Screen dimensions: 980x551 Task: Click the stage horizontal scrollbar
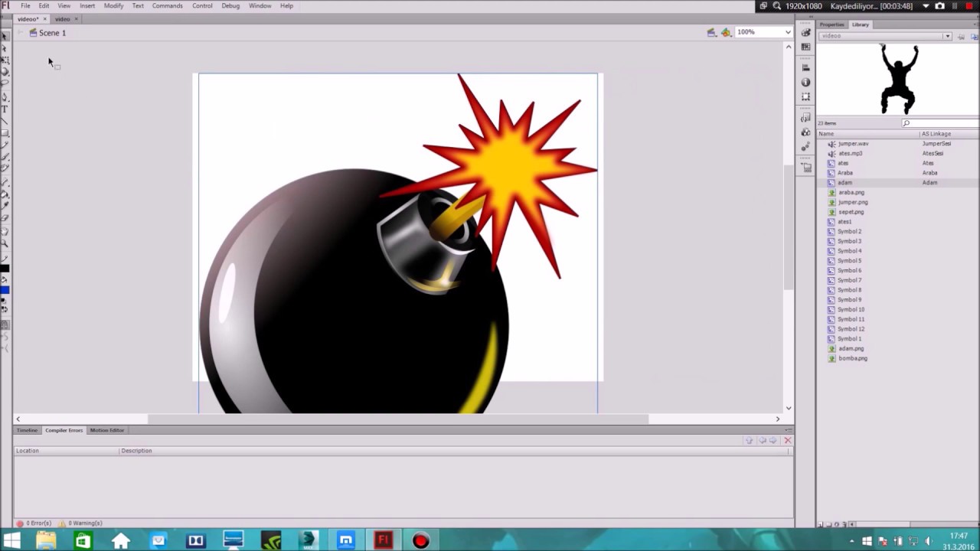398,419
